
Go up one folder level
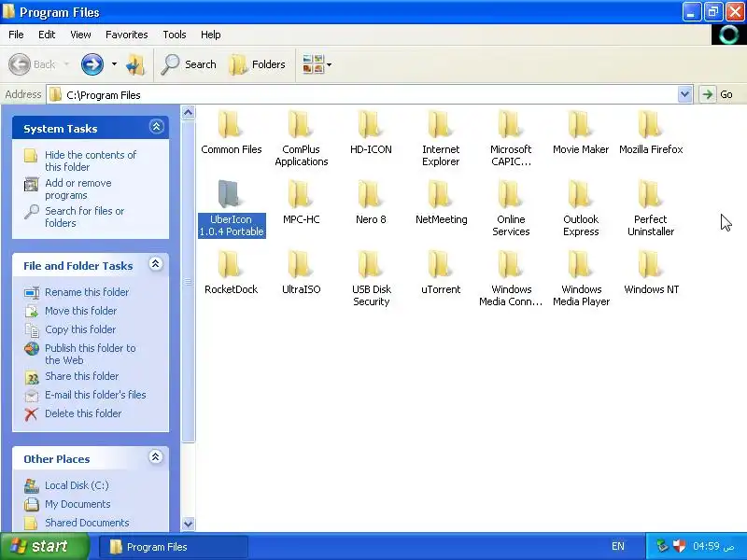click(x=135, y=64)
